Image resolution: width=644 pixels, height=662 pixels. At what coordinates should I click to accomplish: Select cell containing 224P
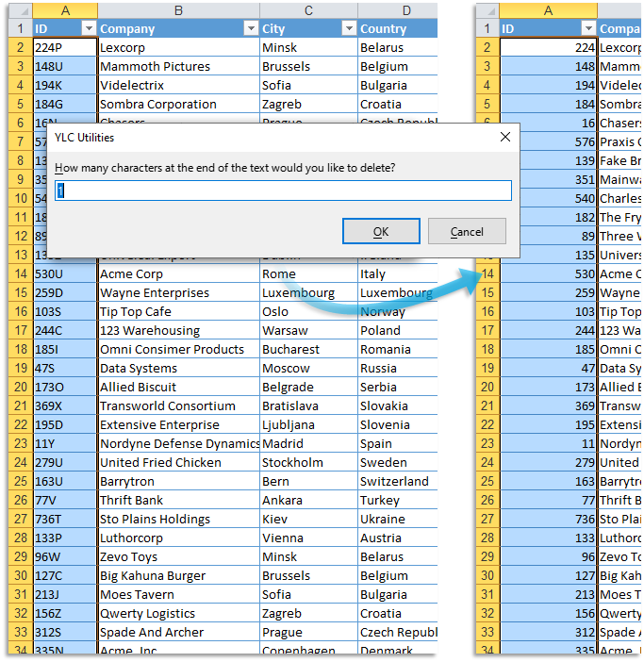click(65, 47)
